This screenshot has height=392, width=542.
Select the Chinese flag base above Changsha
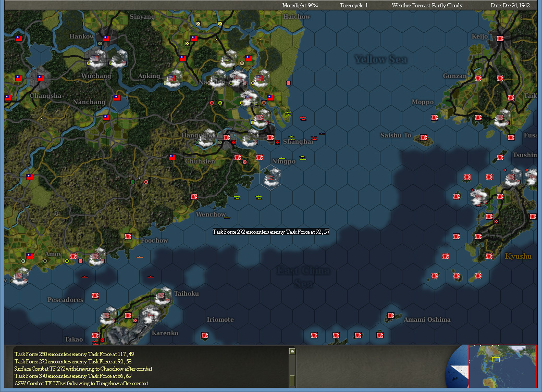click(x=41, y=78)
